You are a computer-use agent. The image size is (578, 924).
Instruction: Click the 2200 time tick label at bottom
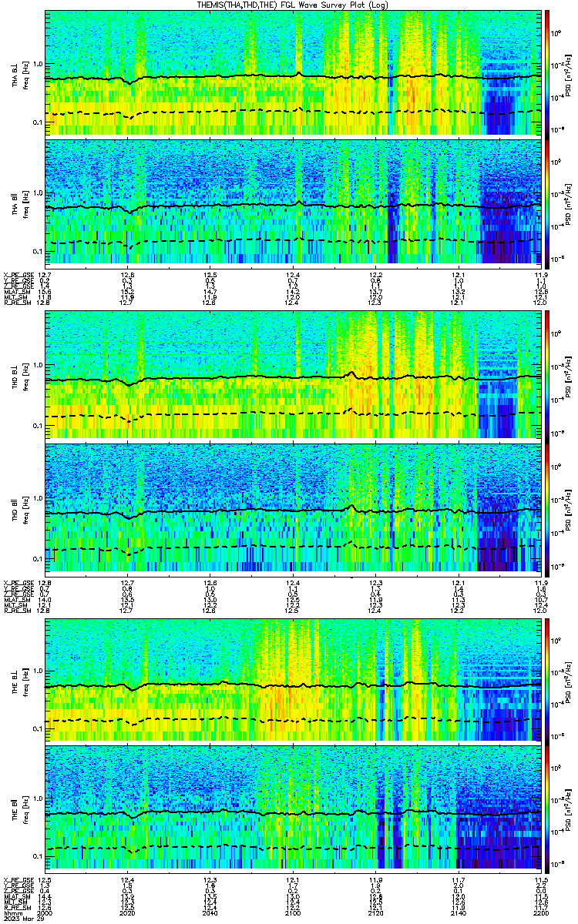tap(539, 912)
